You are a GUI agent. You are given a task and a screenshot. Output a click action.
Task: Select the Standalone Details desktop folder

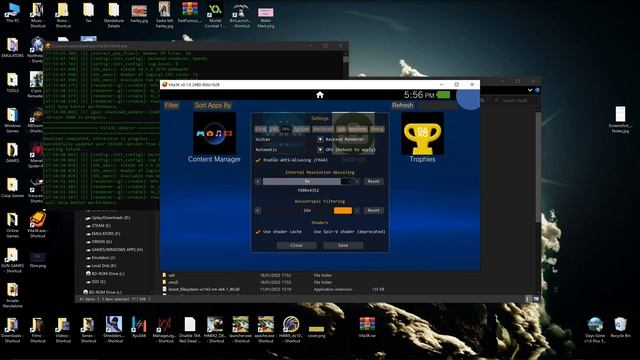point(113,15)
